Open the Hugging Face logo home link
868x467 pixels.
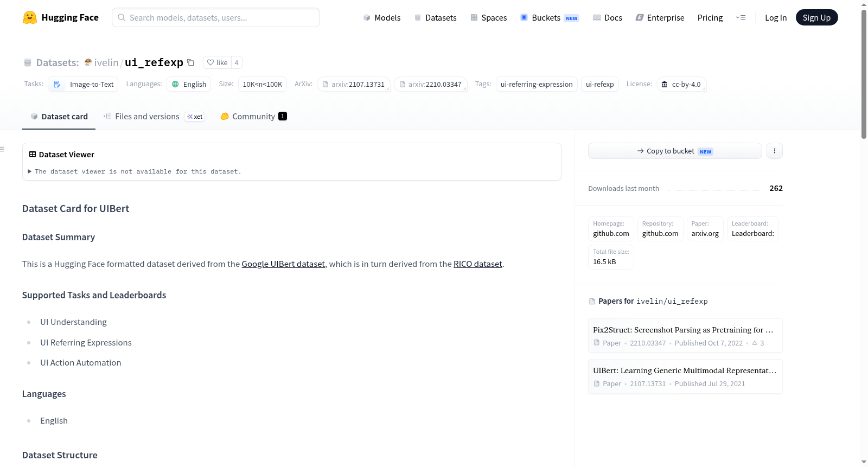(61, 17)
